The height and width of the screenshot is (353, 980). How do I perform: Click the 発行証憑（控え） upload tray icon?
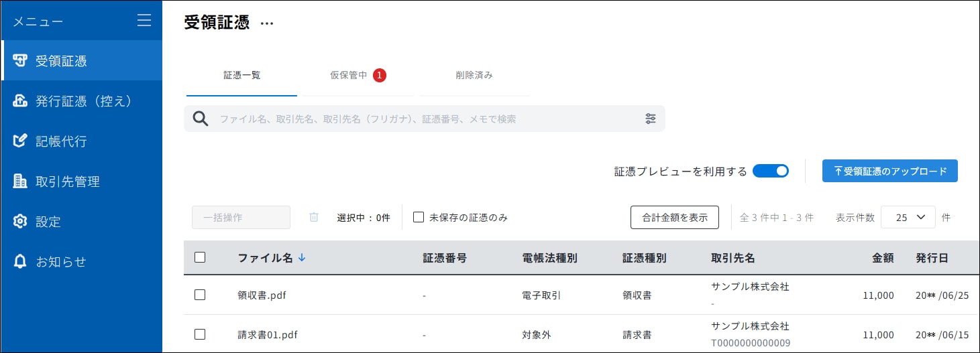pyautogui.click(x=21, y=101)
